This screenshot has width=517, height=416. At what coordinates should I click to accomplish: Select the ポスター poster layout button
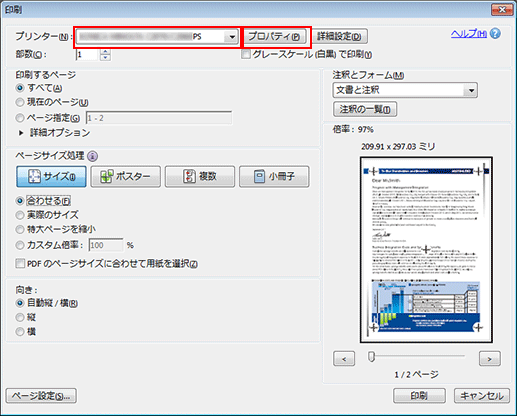click(126, 176)
